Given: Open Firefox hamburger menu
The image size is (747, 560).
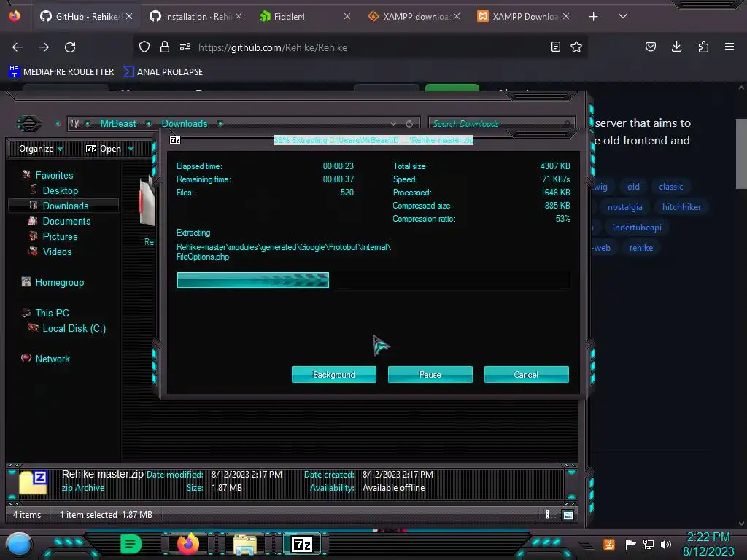Looking at the screenshot, I should point(729,47).
